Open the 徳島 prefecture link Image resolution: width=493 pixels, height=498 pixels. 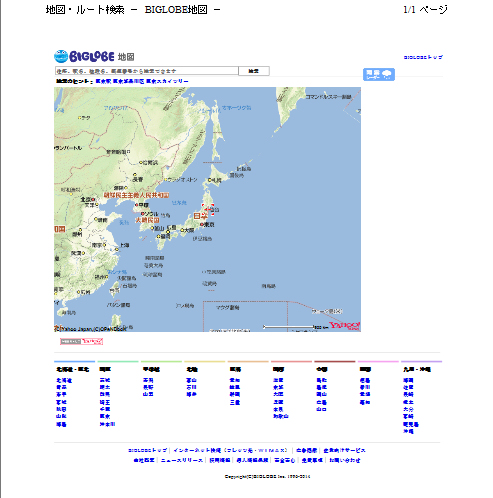click(365, 380)
